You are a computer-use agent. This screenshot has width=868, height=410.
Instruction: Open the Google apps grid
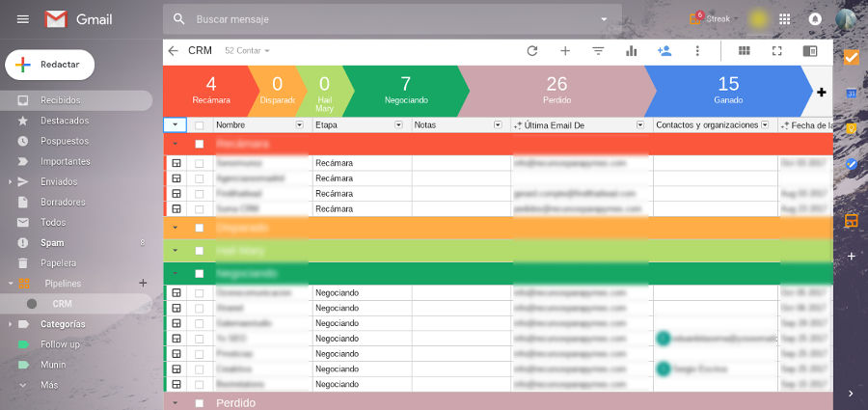(x=784, y=19)
